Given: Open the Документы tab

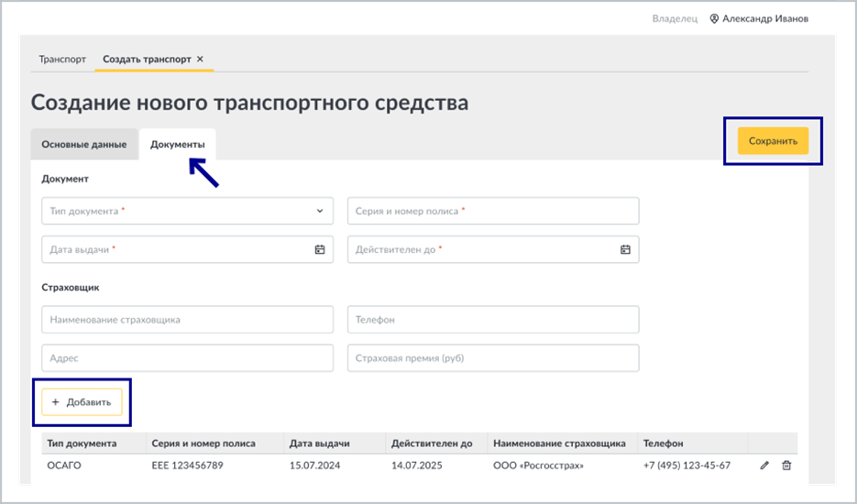Looking at the screenshot, I should click(178, 144).
